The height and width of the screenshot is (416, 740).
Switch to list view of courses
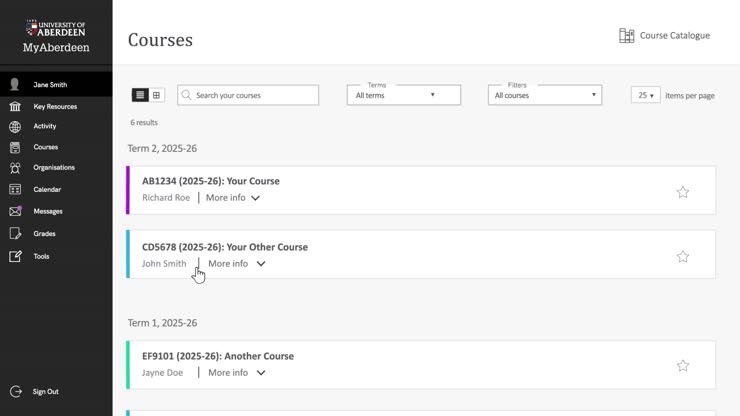(x=140, y=95)
